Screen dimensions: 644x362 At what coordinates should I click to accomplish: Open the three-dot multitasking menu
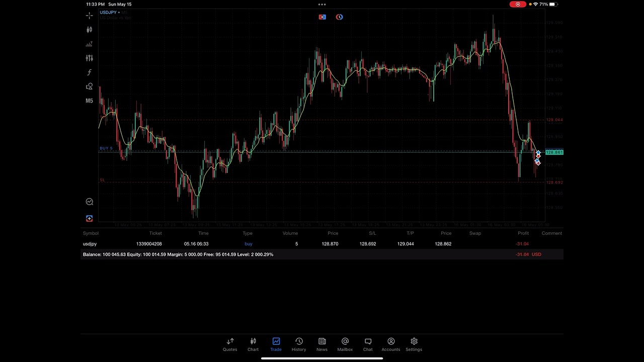322,4
